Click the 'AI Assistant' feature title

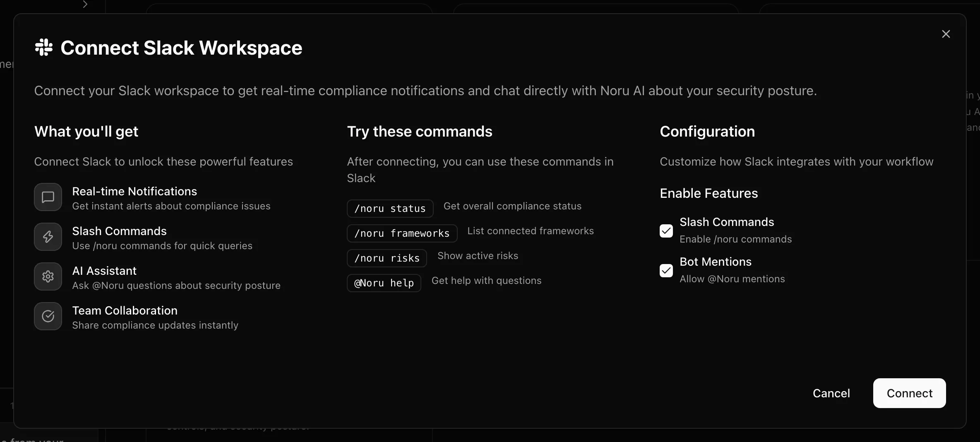(104, 271)
